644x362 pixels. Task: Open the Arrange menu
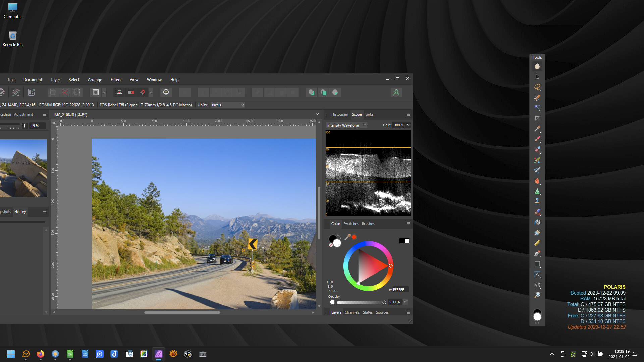[x=95, y=80]
